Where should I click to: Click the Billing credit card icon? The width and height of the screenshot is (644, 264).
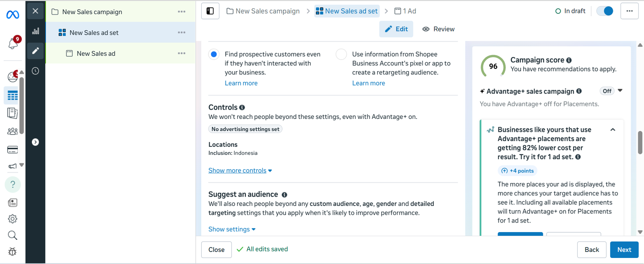click(12, 150)
